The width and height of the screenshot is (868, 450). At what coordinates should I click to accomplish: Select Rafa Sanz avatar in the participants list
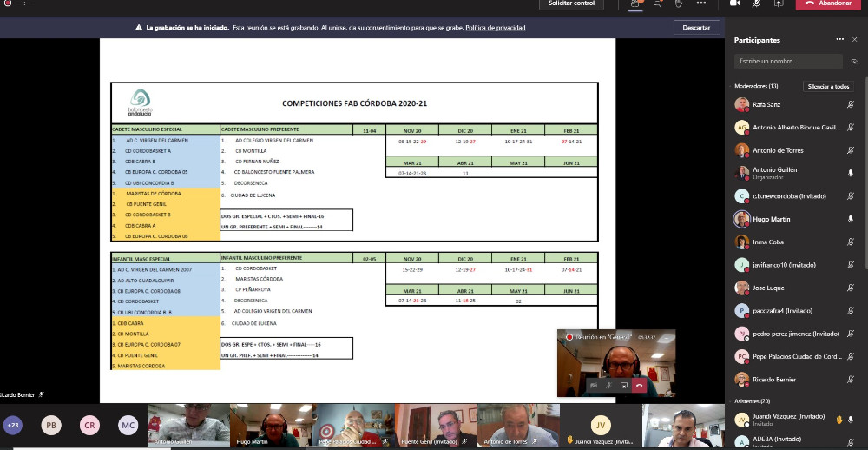pyautogui.click(x=741, y=104)
